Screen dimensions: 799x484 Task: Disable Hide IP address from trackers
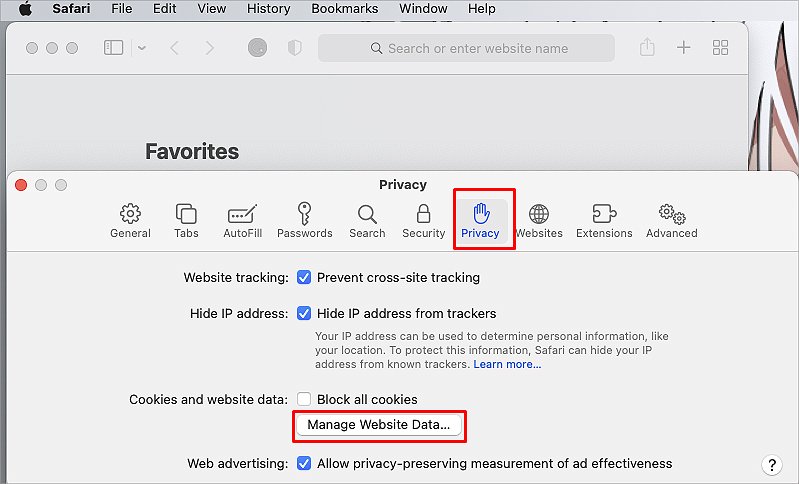tap(304, 313)
